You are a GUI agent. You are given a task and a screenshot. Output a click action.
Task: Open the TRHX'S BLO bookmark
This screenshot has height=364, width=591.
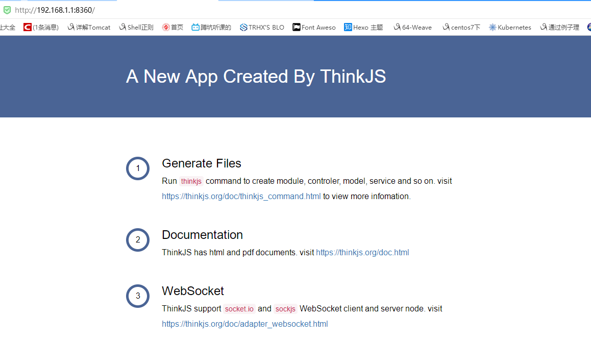pos(262,28)
